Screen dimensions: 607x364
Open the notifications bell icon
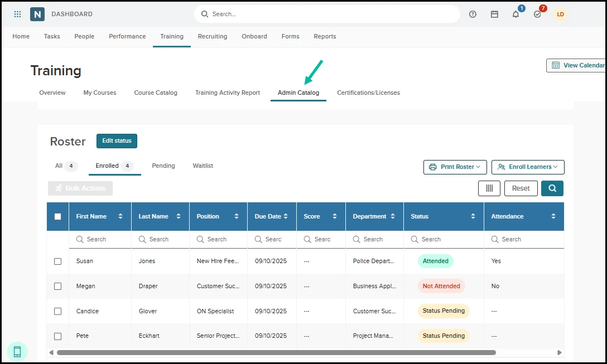516,14
